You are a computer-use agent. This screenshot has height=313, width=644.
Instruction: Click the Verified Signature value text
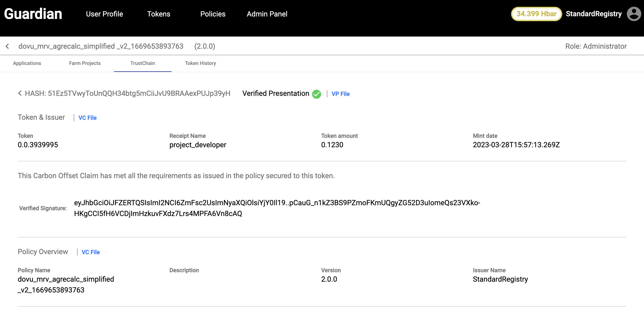pyautogui.click(x=277, y=208)
